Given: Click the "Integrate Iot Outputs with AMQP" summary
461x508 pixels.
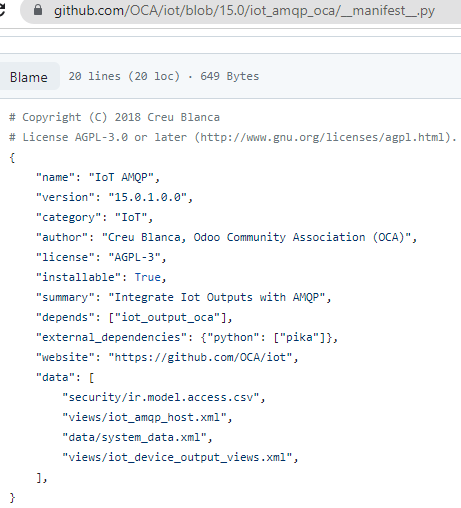Looking at the screenshot, I should click(x=217, y=297).
